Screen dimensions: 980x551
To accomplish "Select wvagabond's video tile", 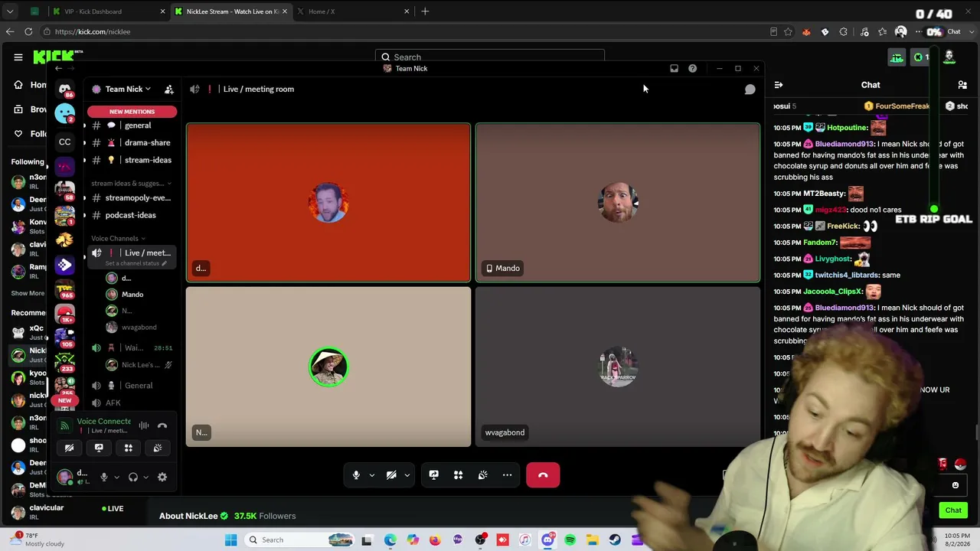I will 618,367.
